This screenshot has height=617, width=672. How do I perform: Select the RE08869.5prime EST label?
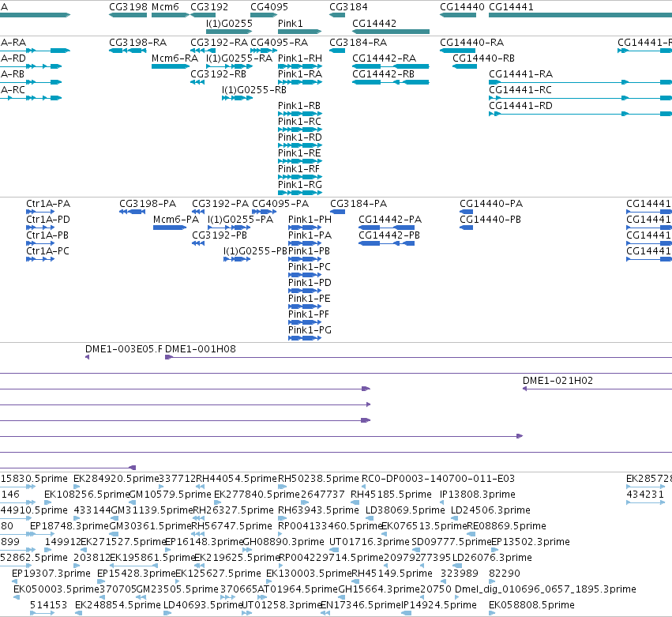[507, 526]
